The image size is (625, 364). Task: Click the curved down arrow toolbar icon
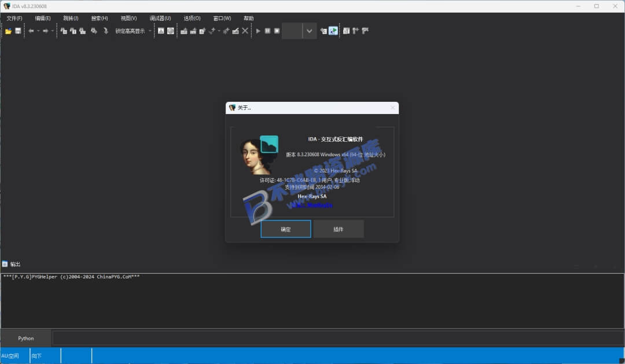pyautogui.click(x=106, y=31)
